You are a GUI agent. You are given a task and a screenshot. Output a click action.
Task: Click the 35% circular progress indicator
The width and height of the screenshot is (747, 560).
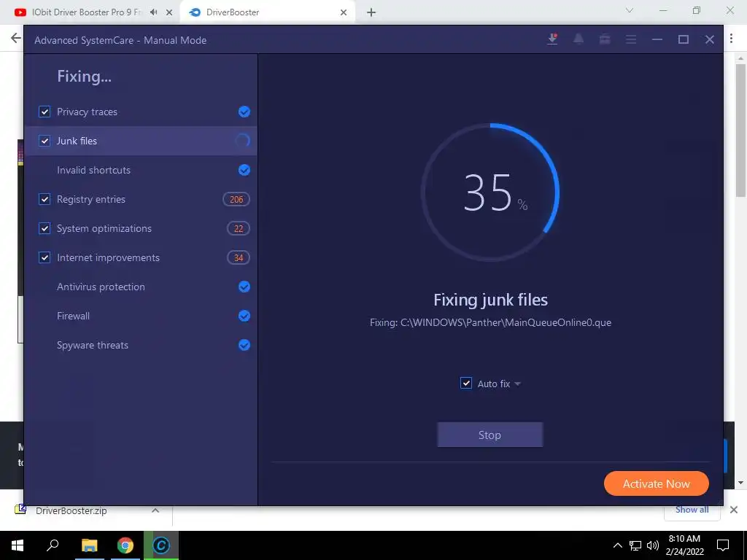click(x=490, y=192)
